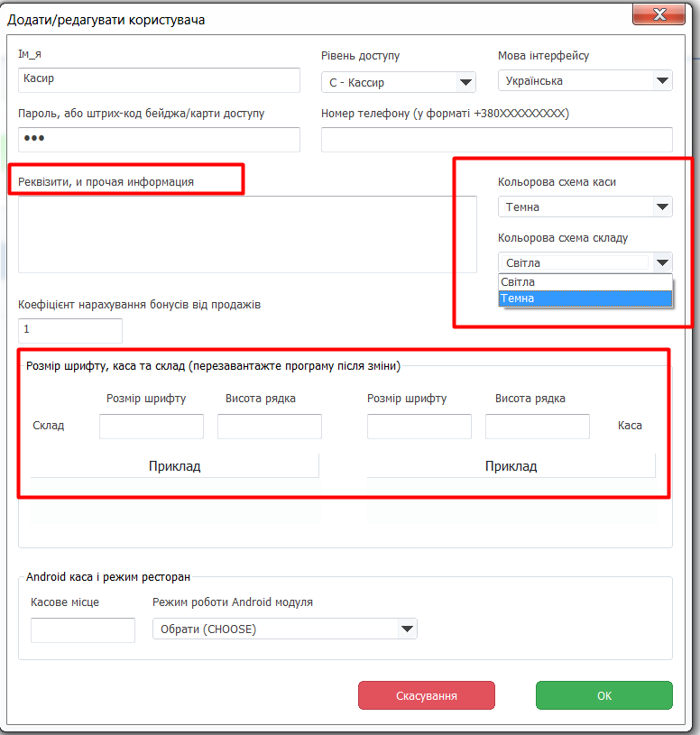Click Склад Висота рядка input
700x735 pixels.
[x=270, y=426]
